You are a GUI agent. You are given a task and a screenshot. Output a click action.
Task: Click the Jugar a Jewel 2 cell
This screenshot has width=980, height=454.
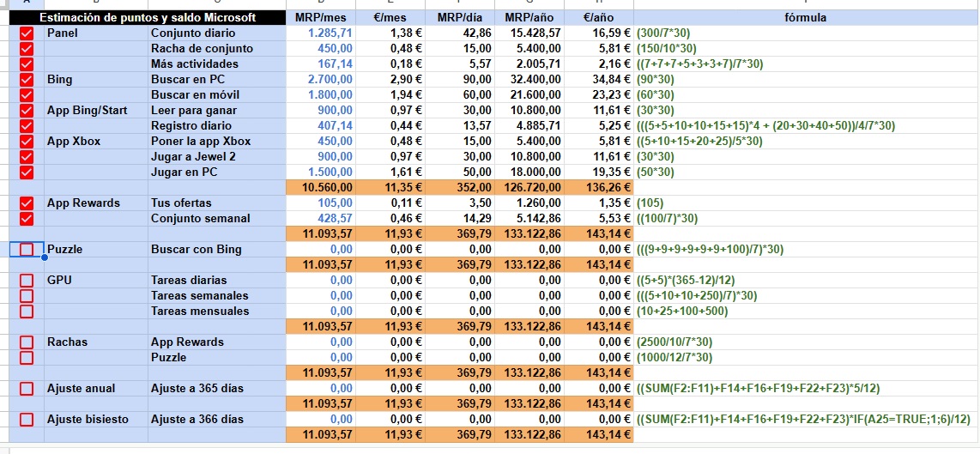pos(217,156)
